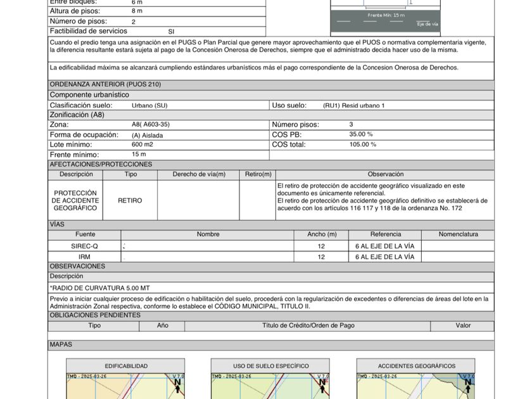Select '6 AL EJE DE LA VÍA' in SIREC-Q row
532x399 pixels.
pyautogui.click(x=385, y=246)
